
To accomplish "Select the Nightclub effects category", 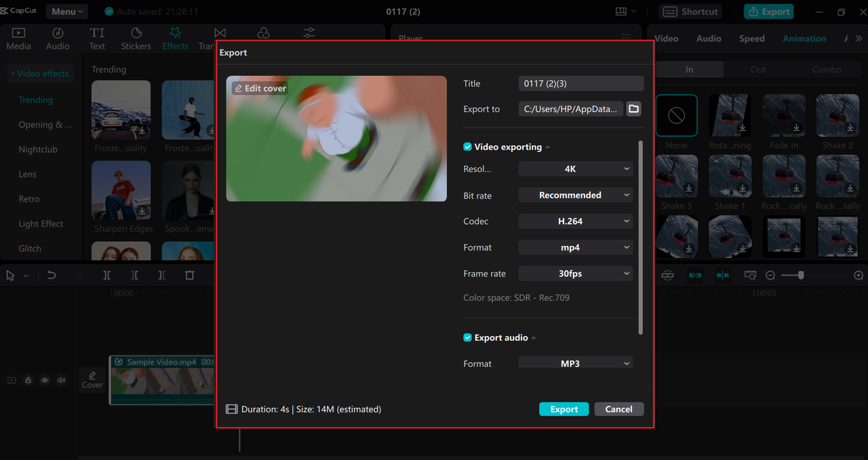I will (38, 149).
